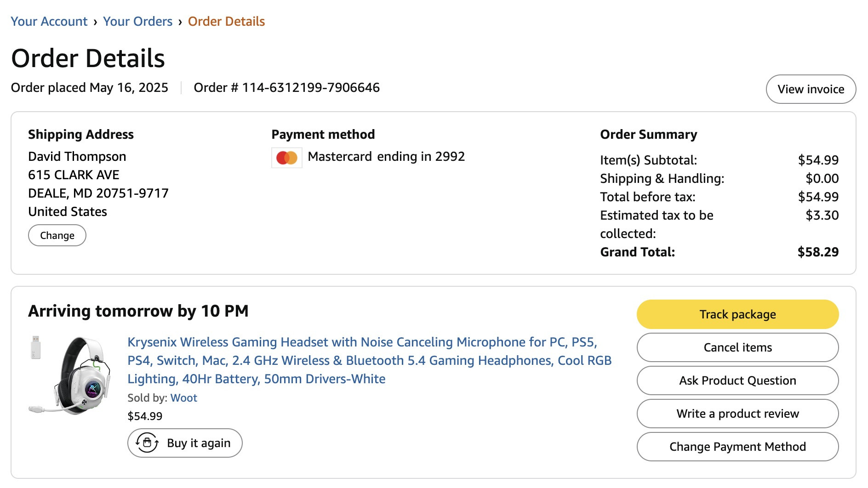Open the Krysenix Wireless Gaming Headset title link

[x=370, y=361]
